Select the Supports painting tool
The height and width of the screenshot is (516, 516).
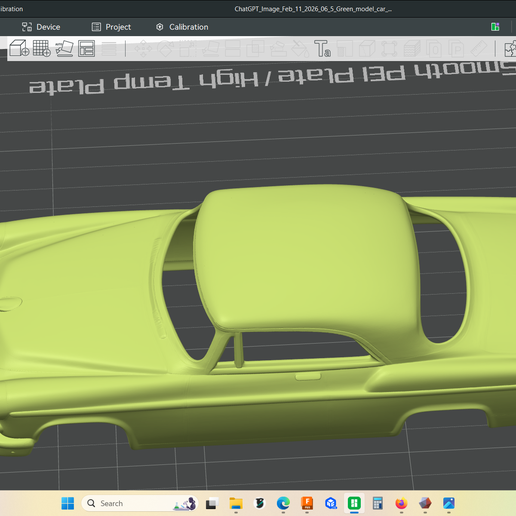click(x=278, y=49)
